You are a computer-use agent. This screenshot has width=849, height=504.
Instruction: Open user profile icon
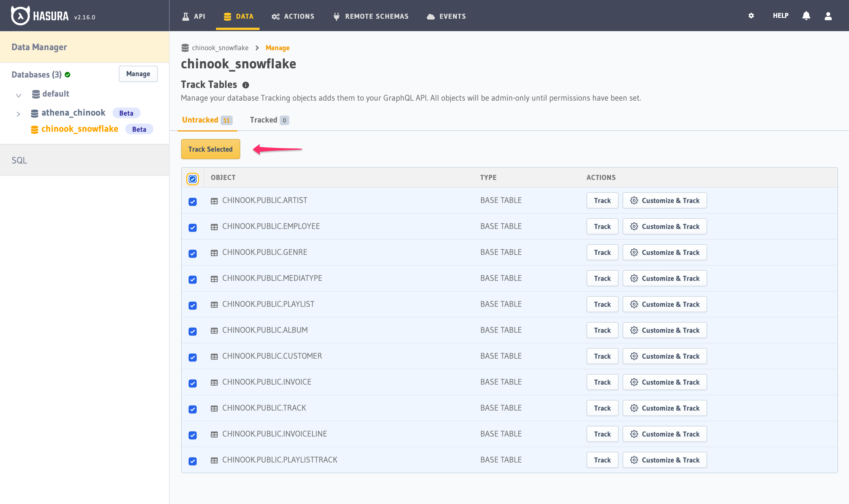click(x=828, y=16)
